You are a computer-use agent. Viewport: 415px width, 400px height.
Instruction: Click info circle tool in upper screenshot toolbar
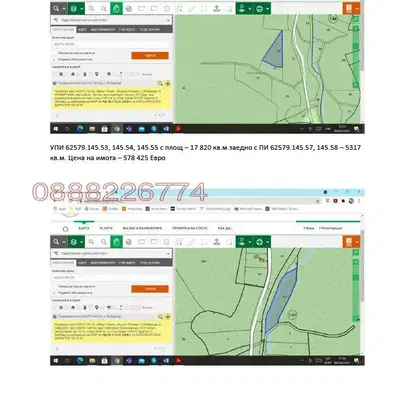[x=166, y=9]
